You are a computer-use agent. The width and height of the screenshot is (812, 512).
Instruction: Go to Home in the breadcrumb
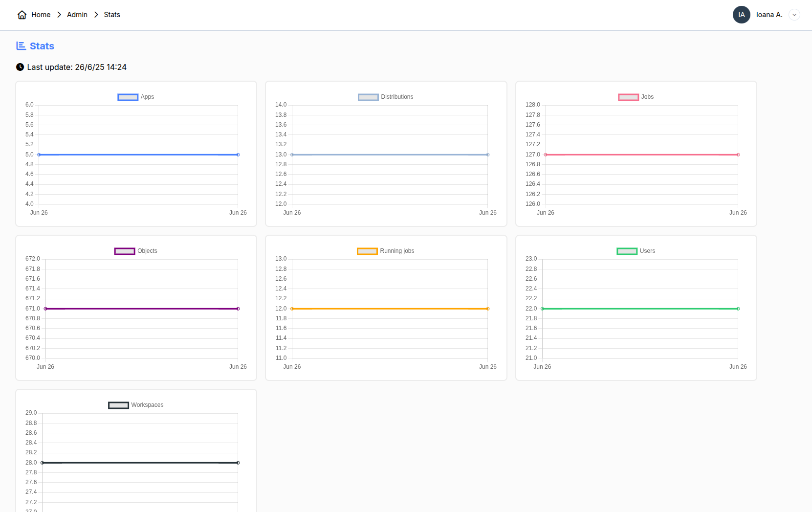(41, 15)
